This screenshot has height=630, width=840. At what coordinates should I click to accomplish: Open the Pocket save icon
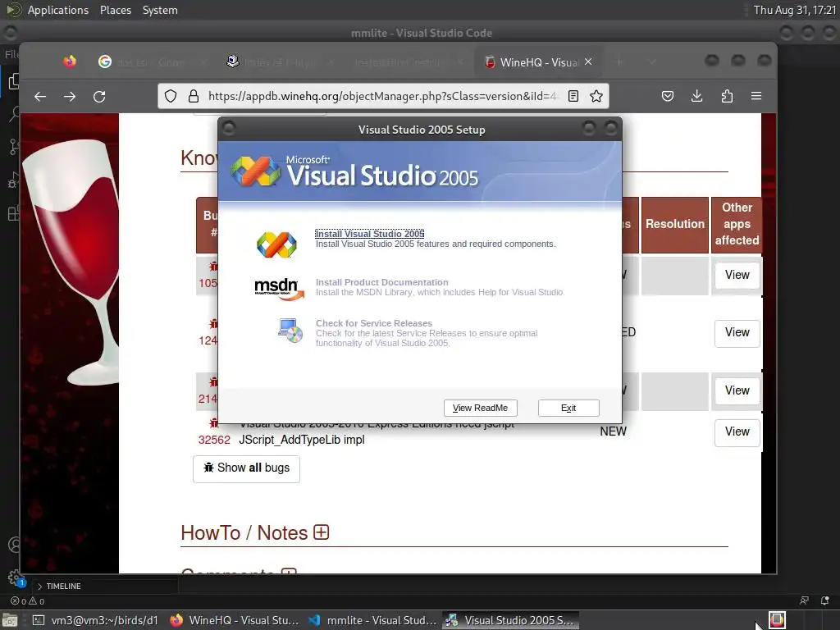(668, 96)
